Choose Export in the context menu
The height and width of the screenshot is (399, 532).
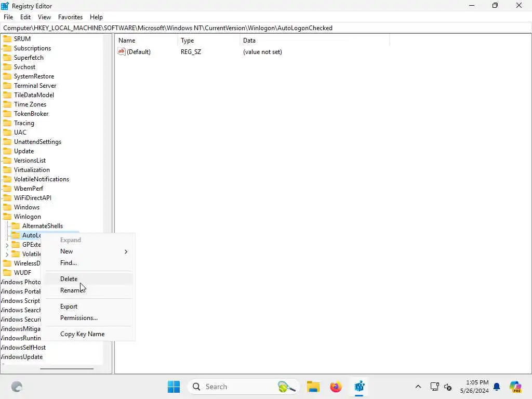tap(88, 307)
